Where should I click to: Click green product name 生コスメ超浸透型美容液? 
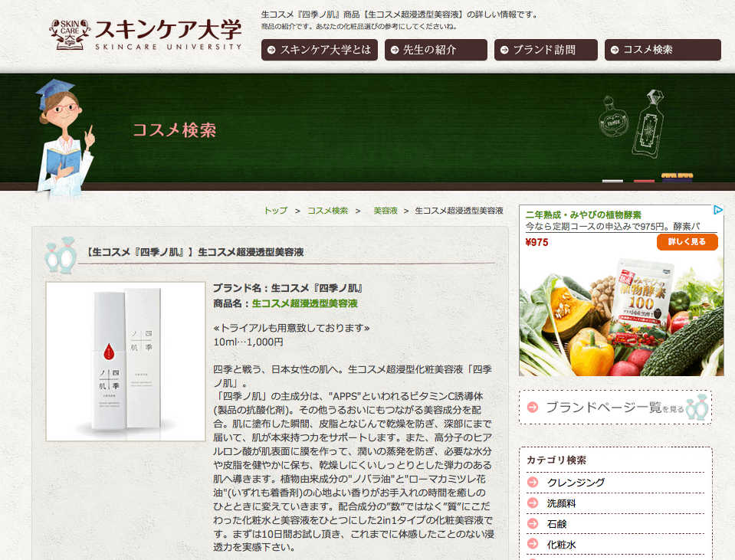click(305, 303)
